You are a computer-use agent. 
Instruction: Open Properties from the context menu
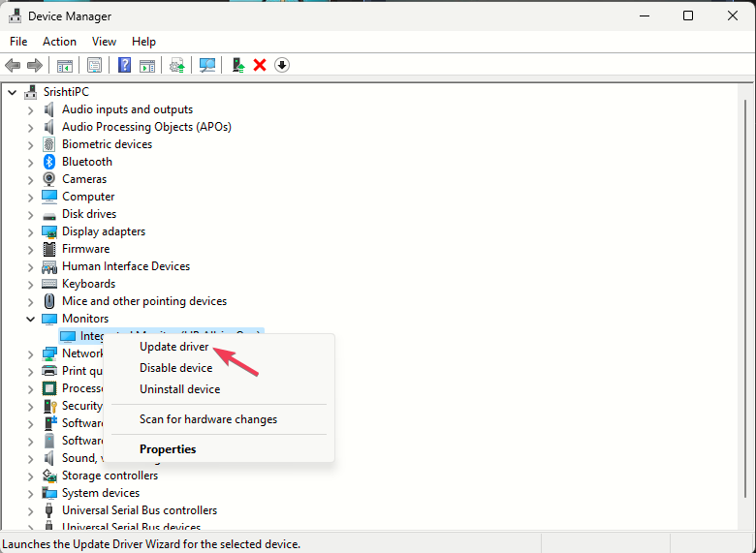(x=168, y=449)
